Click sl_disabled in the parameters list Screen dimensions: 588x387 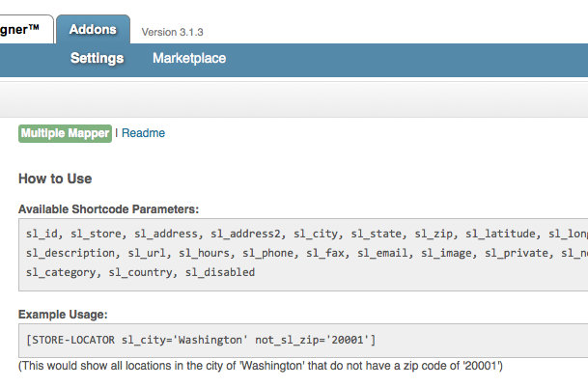[x=220, y=272]
